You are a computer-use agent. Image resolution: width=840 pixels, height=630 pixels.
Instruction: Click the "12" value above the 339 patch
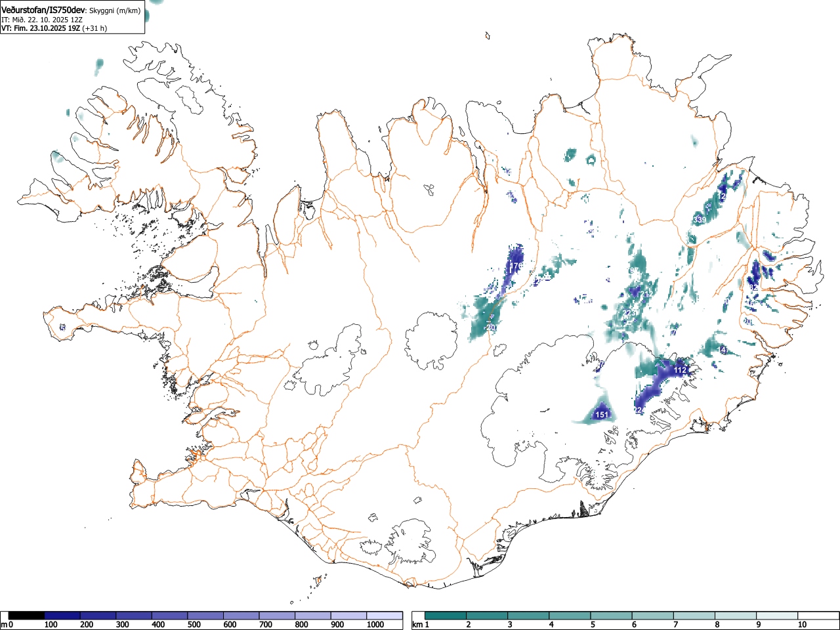pos(721,196)
